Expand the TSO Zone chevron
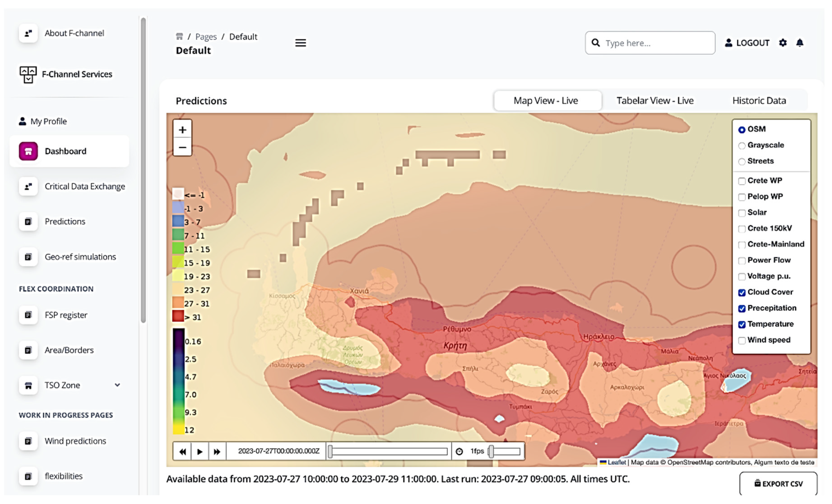Image resolution: width=832 pixels, height=504 pixels. coord(117,385)
